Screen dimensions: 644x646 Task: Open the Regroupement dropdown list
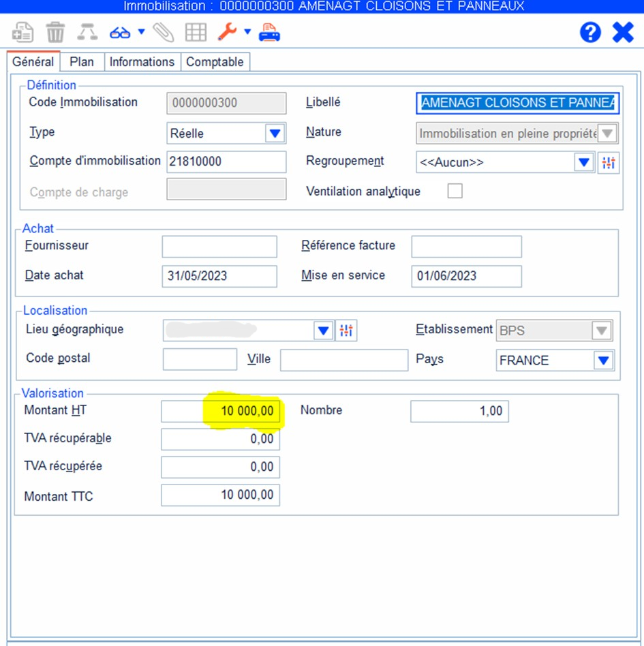[x=584, y=163]
